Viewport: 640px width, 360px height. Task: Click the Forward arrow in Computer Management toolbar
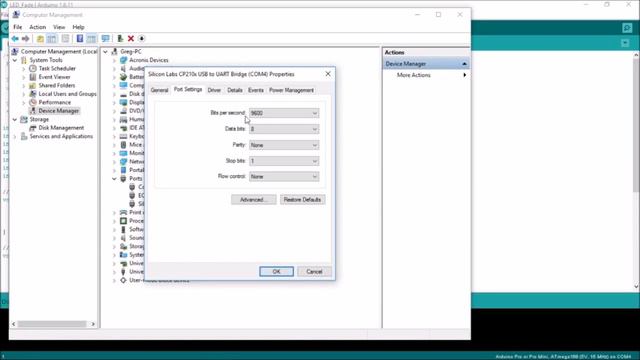[x=25, y=38]
